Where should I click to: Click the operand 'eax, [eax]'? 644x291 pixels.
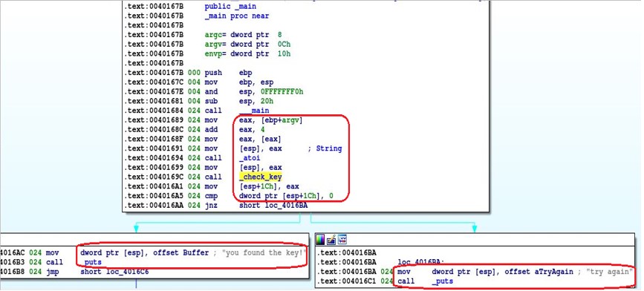[261, 139]
